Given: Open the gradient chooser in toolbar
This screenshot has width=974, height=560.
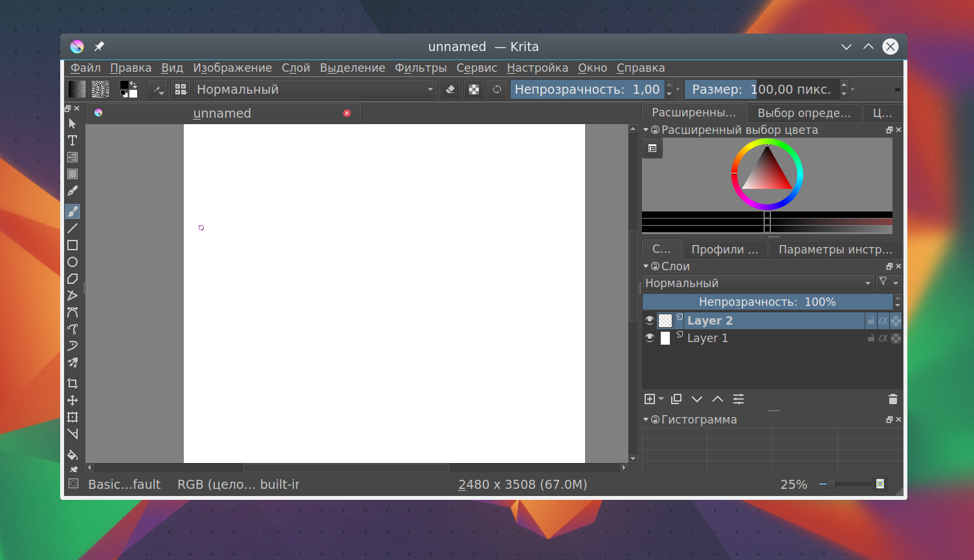Looking at the screenshot, I should (77, 89).
